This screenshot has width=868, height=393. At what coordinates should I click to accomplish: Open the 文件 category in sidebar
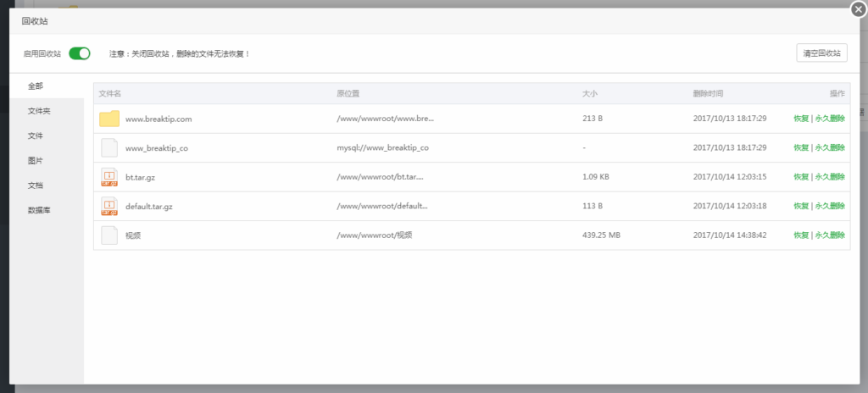pos(36,136)
